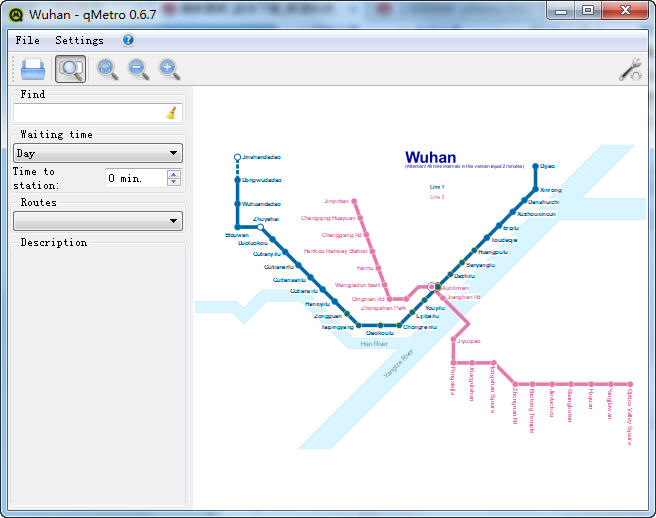The height and width of the screenshot is (518, 656).
Task: Open the Settings menu
Action: (x=79, y=40)
